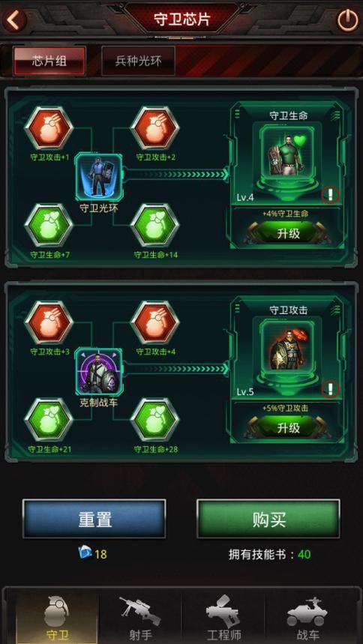Viewport: 363px width, 644px height.
Task: Select the 守卫攻击+3 red chip
Action: click(49, 322)
